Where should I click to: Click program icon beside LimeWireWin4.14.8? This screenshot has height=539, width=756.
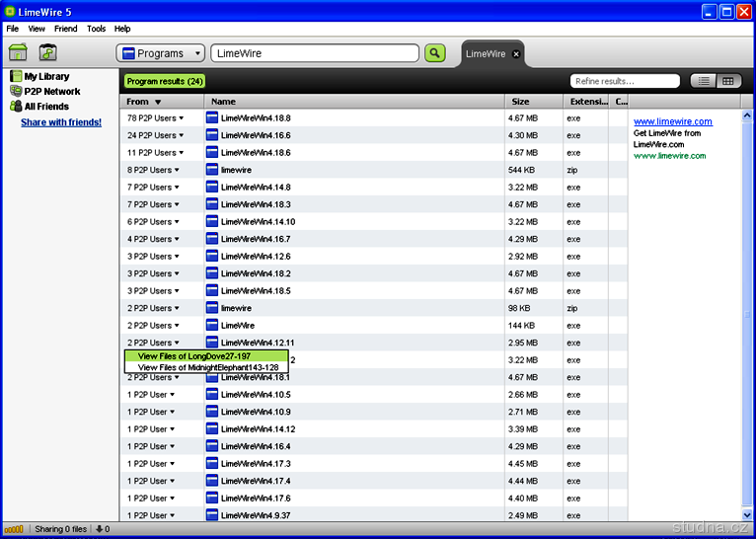click(212, 187)
